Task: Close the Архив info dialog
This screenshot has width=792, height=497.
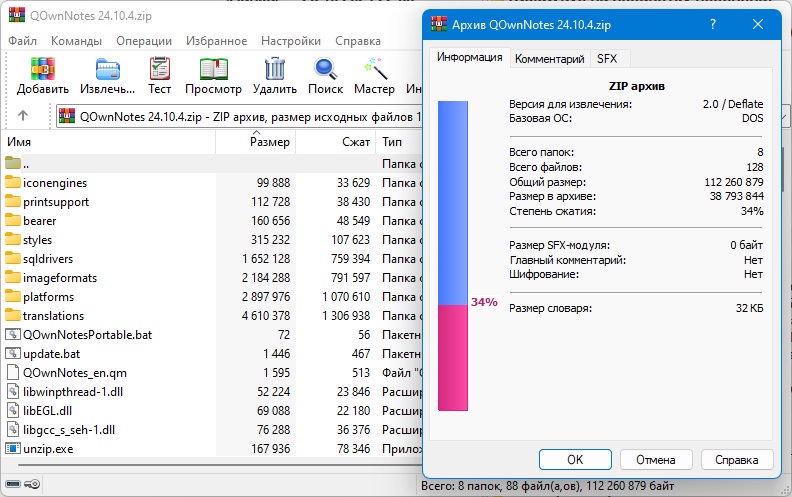Action: pyautogui.click(x=758, y=24)
